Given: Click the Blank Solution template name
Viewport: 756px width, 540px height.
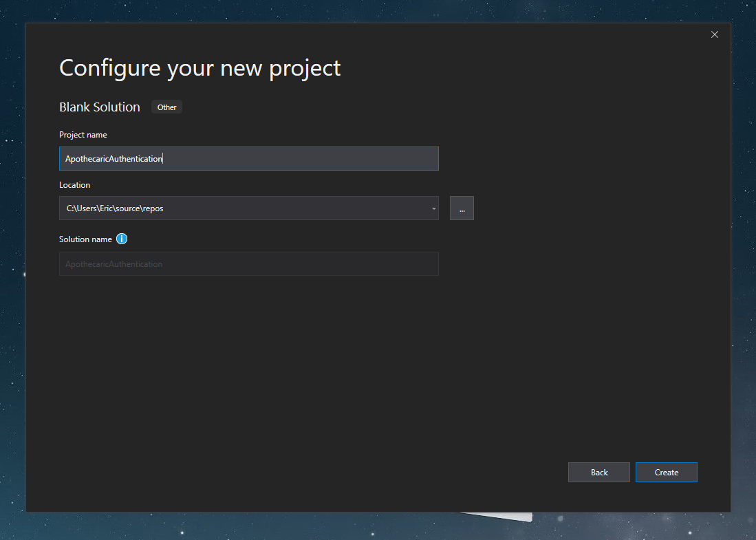Looking at the screenshot, I should 100,107.
